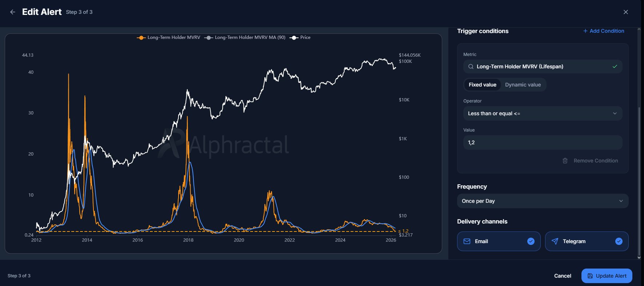Click the back arrow beside Edit Alert
Image resolution: width=644 pixels, height=286 pixels.
point(13,12)
